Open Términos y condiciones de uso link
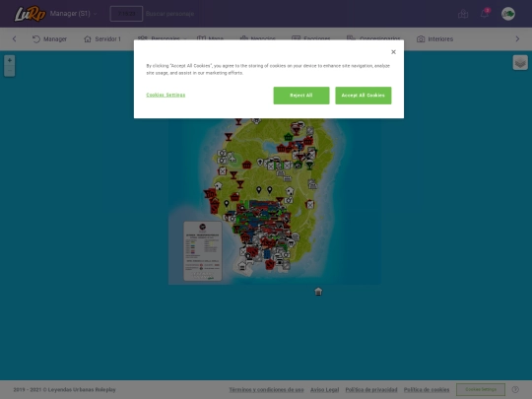 [x=266, y=389]
